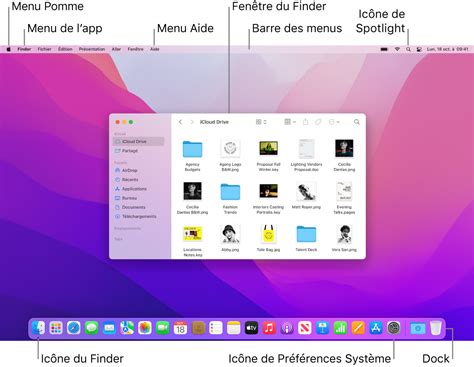Image resolution: width=474 pixels, height=367 pixels.
Task: Click the Wi-Fi status icon
Action: pyautogui.click(x=397, y=49)
